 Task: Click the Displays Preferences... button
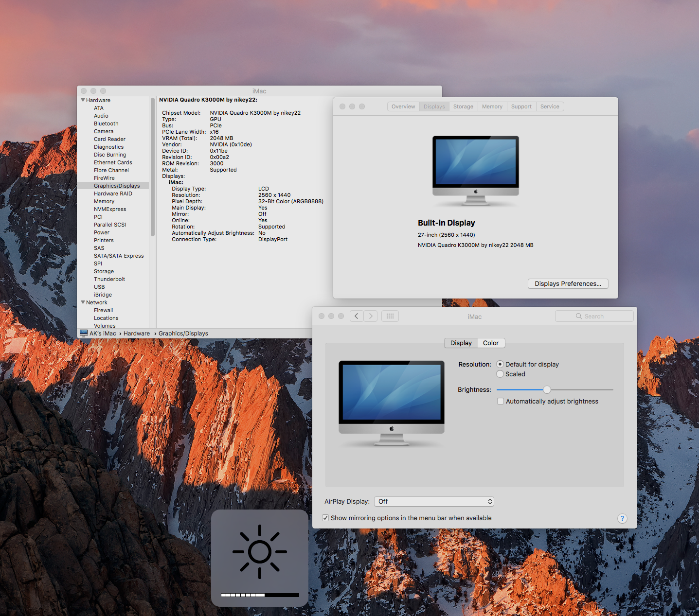568,283
